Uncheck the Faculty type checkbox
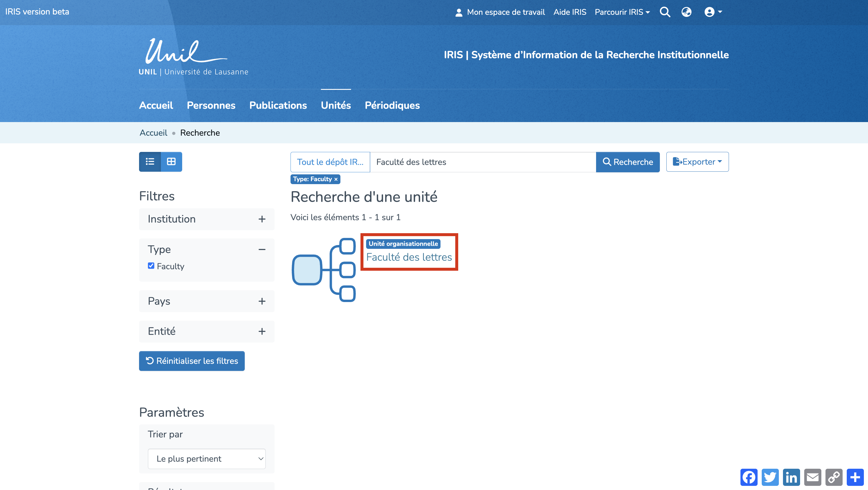 pyautogui.click(x=151, y=266)
